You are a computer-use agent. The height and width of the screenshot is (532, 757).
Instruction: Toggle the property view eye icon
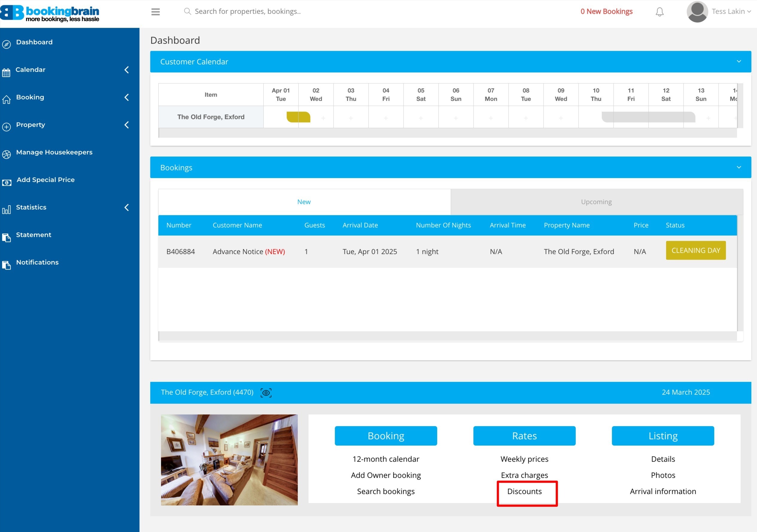pos(266,393)
